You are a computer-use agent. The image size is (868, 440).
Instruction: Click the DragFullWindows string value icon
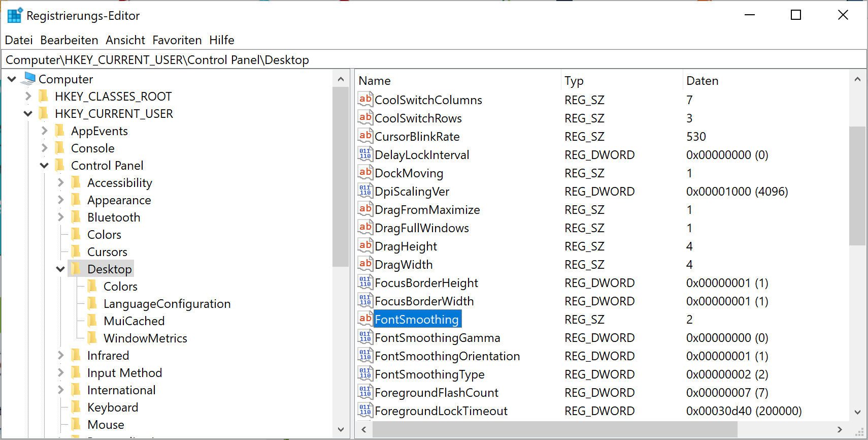tap(365, 227)
